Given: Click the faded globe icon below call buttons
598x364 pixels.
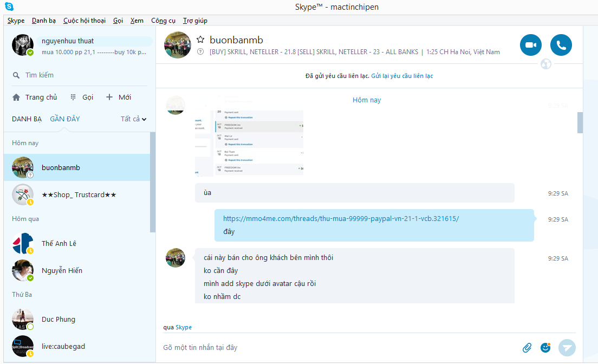Looking at the screenshot, I should click(x=546, y=64).
